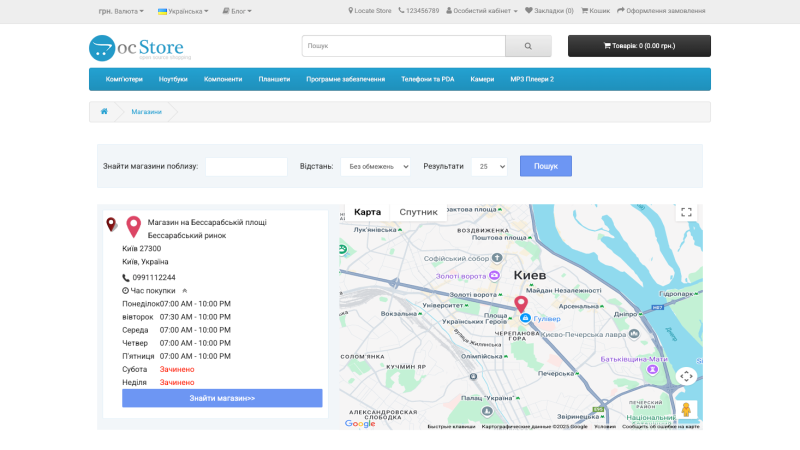Click the red store marker on map
Screen dimensions: 800x450
(520, 304)
